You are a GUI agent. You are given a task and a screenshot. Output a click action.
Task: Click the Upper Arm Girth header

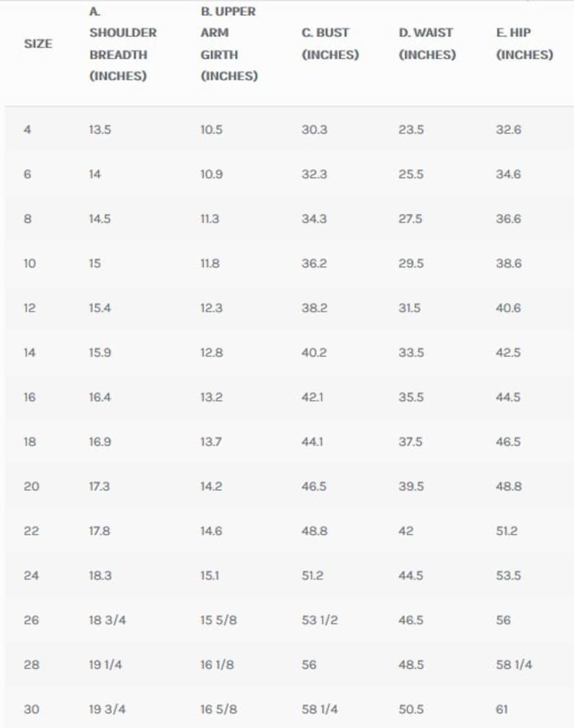tap(229, 43)
